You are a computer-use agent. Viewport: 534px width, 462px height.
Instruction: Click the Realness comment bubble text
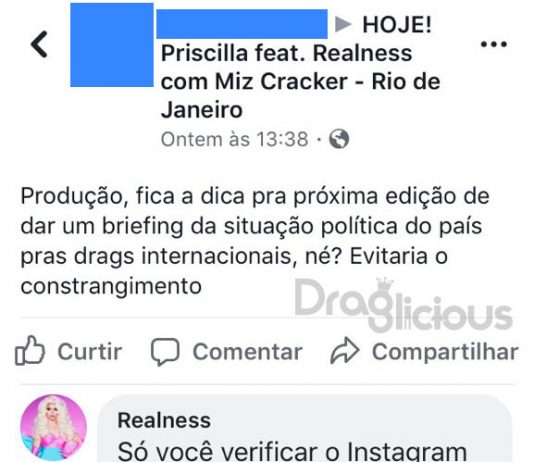292,451
